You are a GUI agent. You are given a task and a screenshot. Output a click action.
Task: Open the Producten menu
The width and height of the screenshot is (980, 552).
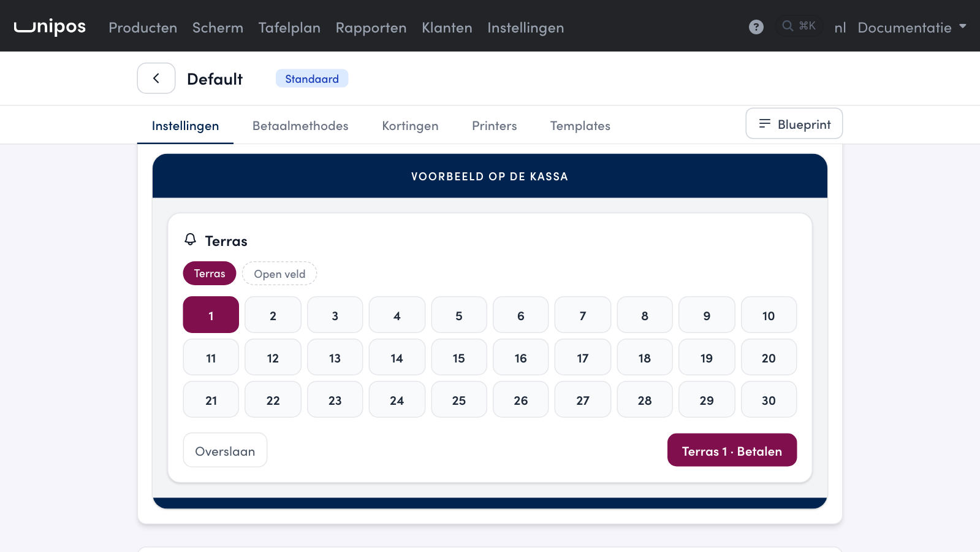coord(143,28)
